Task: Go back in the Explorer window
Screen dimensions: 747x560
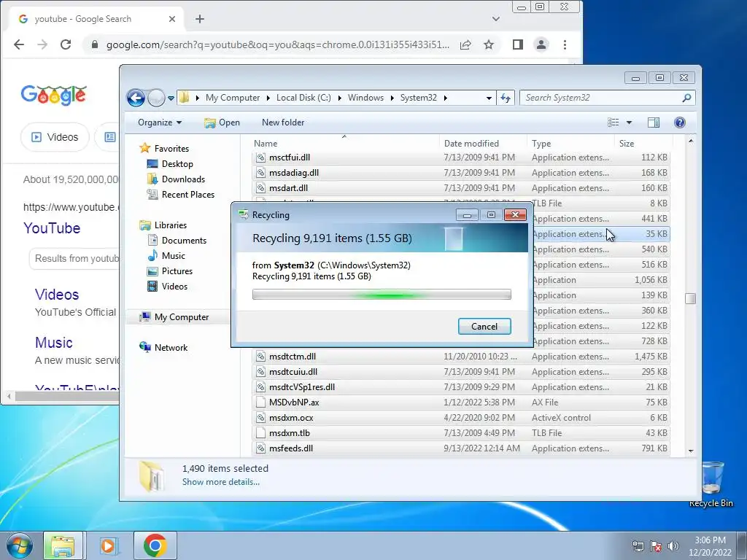Action: pos(136,98)
